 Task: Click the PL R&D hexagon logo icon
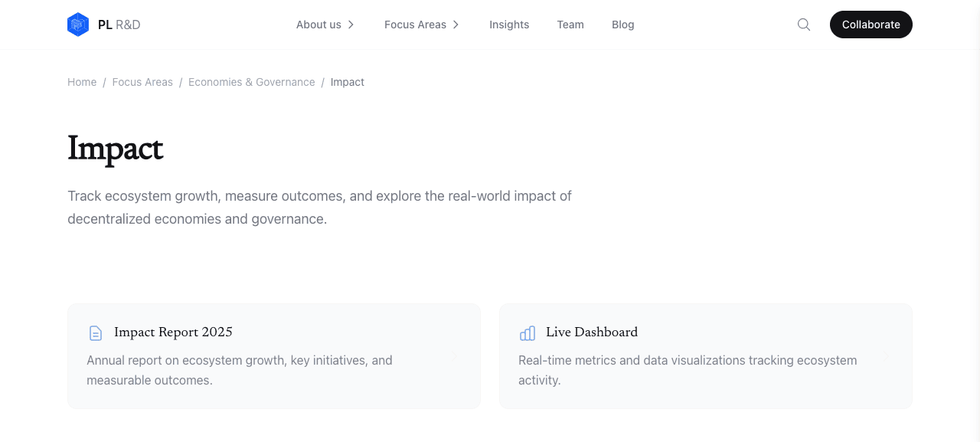(78, 25)
